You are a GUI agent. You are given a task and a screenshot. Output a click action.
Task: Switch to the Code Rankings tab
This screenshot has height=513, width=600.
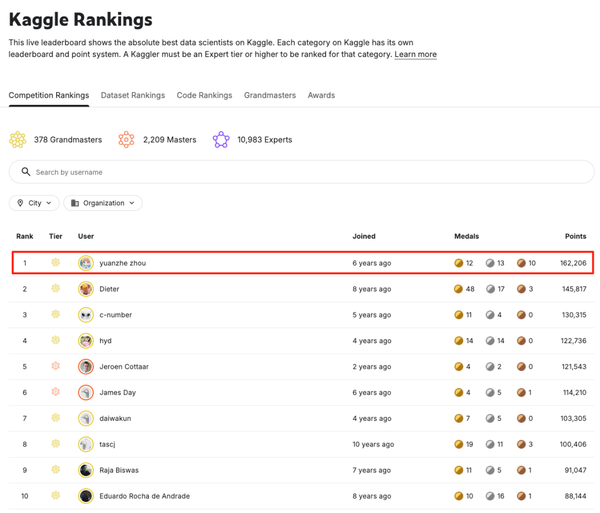(204, 95)
